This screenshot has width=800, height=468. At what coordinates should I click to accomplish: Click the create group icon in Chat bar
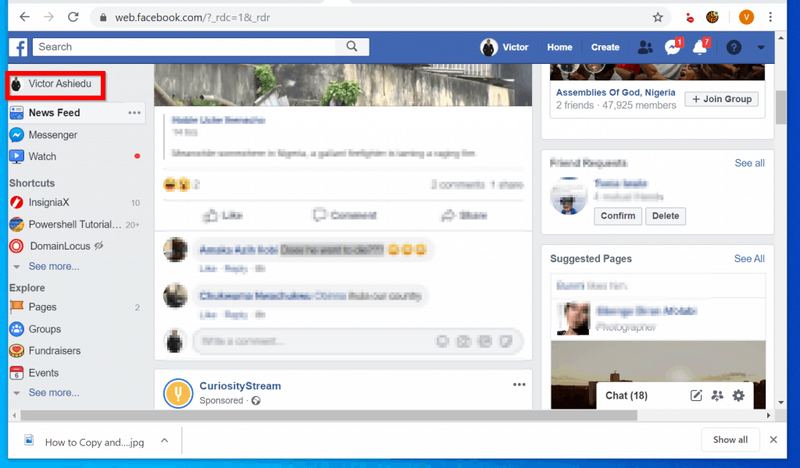[717, 396]
